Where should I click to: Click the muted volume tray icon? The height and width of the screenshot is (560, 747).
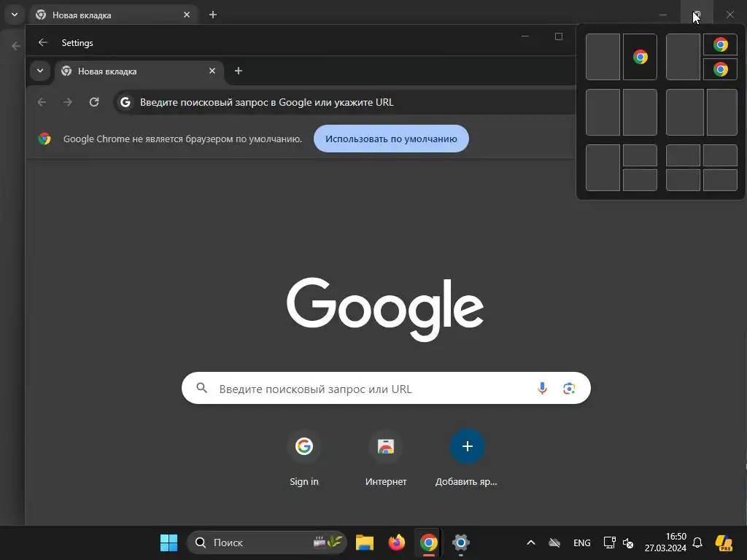(628, 542)
